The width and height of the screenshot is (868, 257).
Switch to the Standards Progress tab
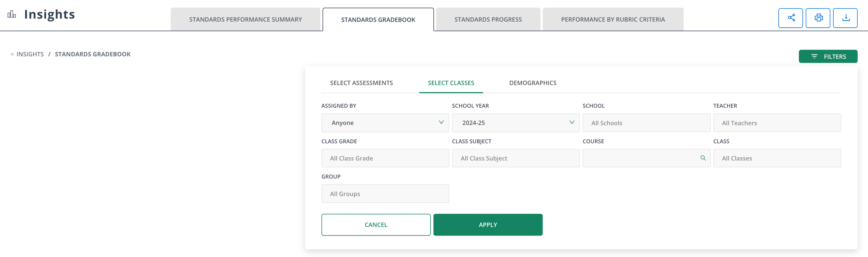(x=488, y=20)
